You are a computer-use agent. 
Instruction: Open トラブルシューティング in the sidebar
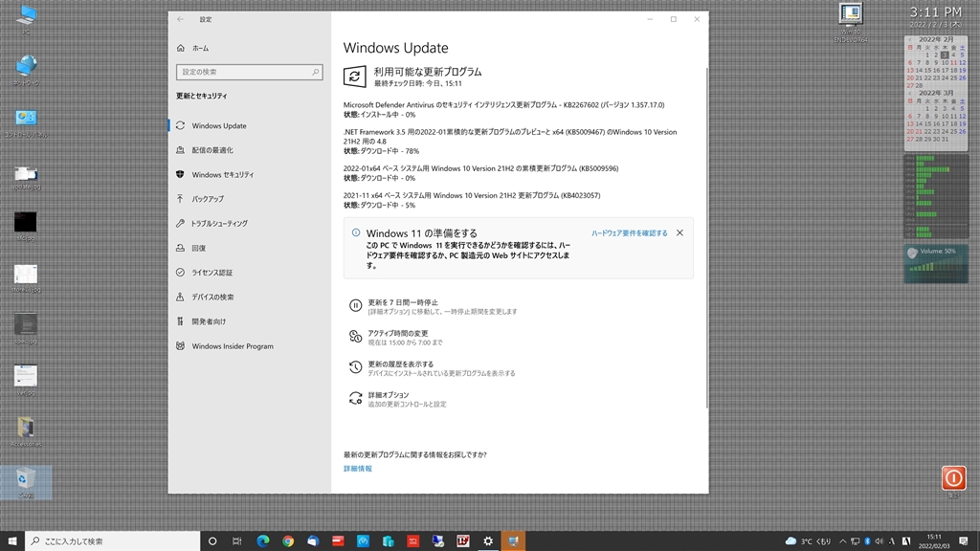249,223
